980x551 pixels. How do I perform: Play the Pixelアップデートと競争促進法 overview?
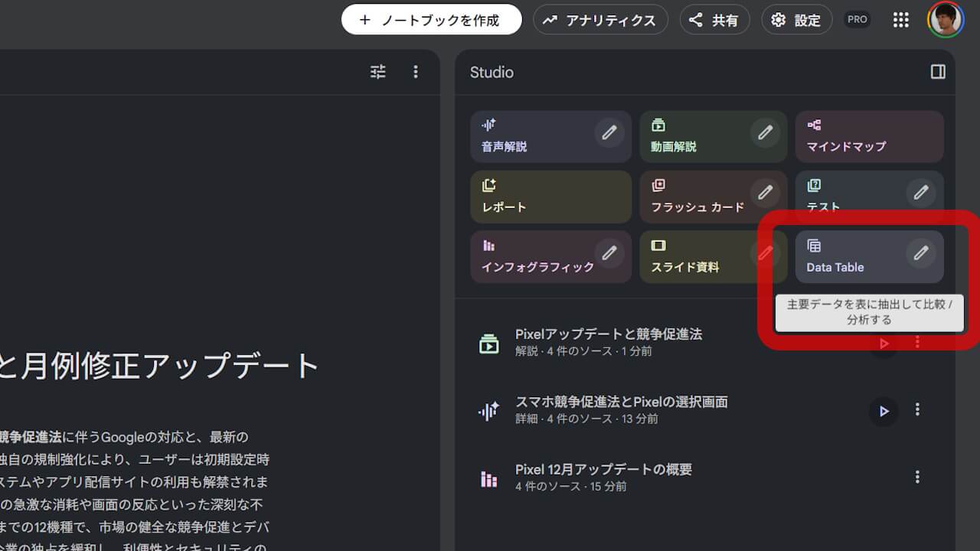tap(884, 343)
